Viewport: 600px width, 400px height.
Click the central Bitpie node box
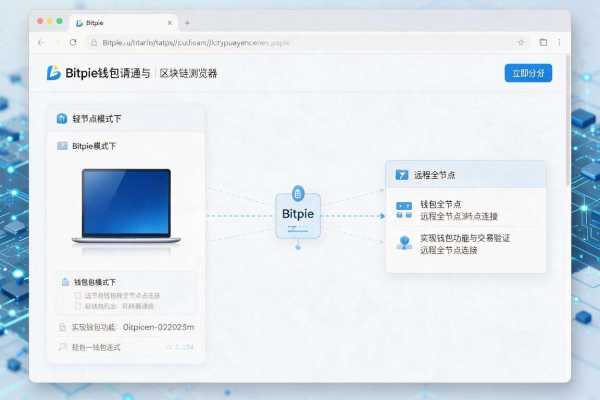click(298, 216)
